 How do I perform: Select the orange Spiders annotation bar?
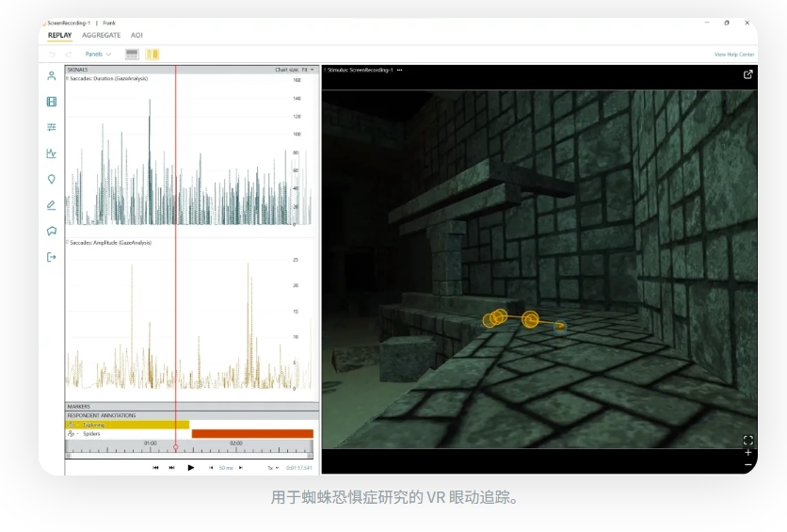(252, 434)
